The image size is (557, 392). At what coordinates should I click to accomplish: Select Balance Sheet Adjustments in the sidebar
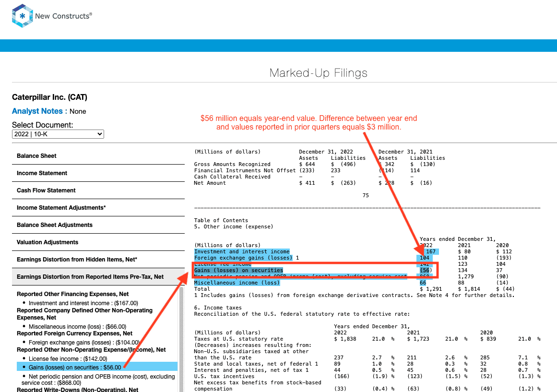point(98,225)
